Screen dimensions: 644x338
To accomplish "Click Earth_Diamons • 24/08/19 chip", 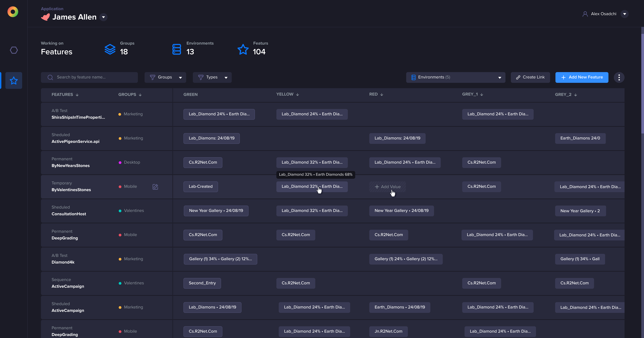I will pos(400,307).
